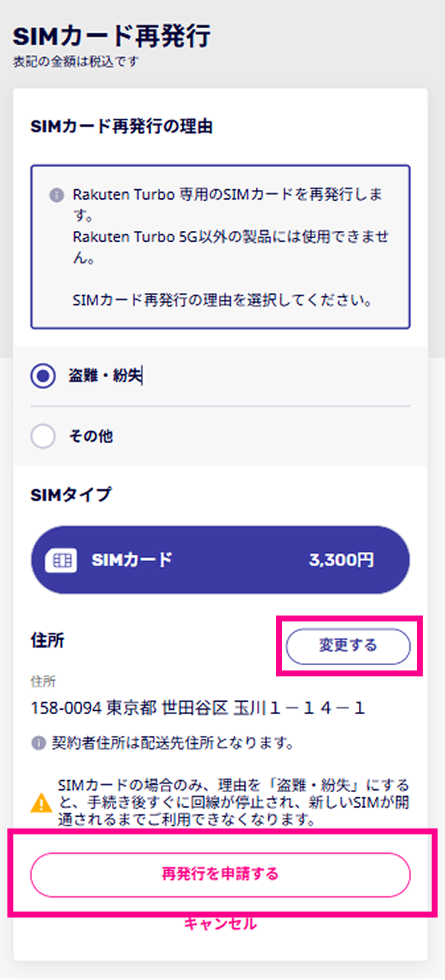Click the info icon in the Rakuten Turbo notice
The image size is (445, 980).
(56, 195)
